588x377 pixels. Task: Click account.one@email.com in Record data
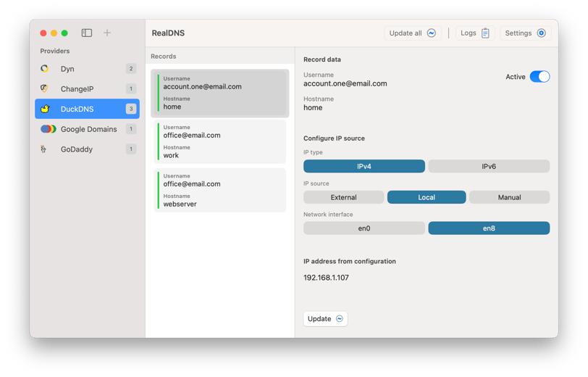click(345, 83)
